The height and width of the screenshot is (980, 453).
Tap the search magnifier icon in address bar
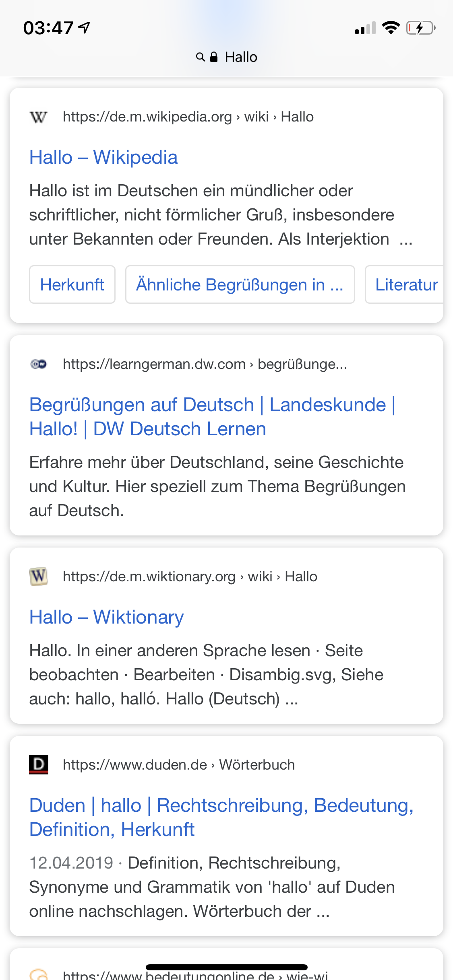tap(200, 57)
